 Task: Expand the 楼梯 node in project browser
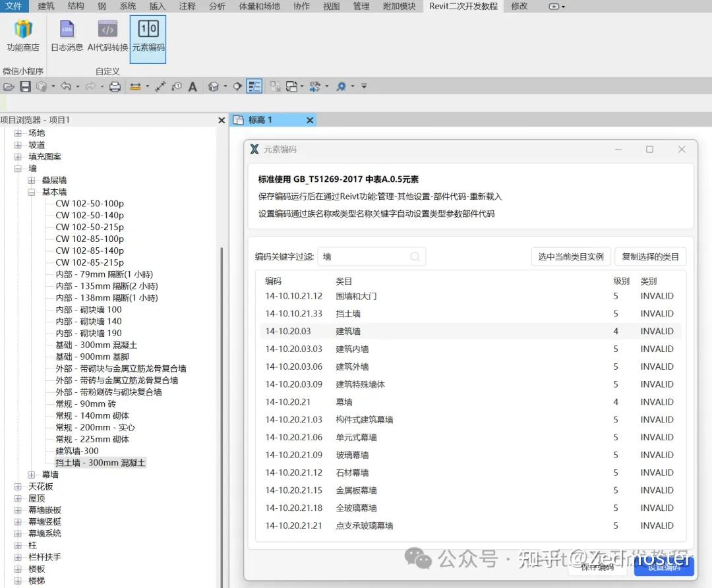18,581
